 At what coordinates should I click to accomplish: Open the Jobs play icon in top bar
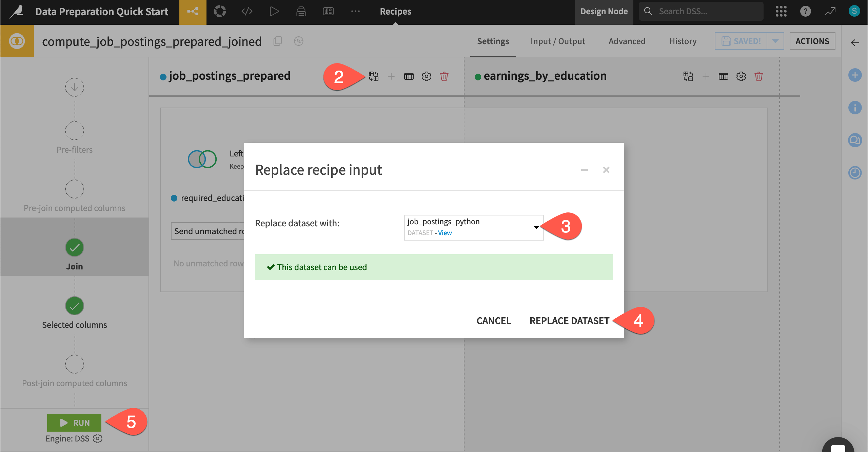point(274,12)
